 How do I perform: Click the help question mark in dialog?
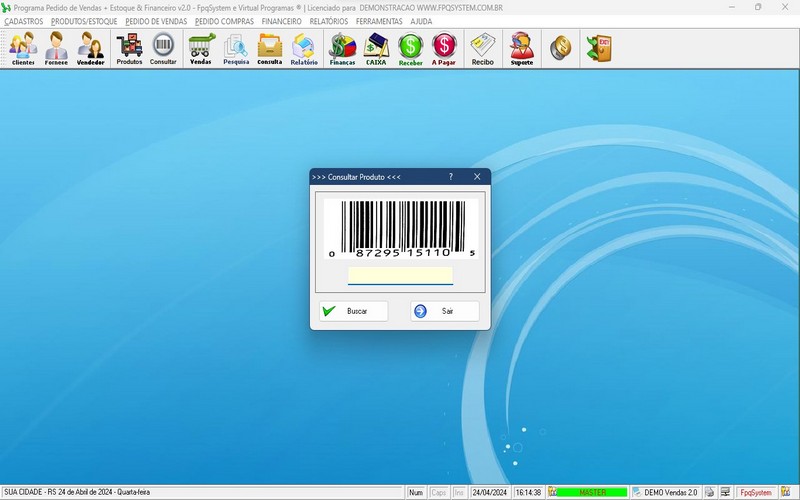click(451, 177)
